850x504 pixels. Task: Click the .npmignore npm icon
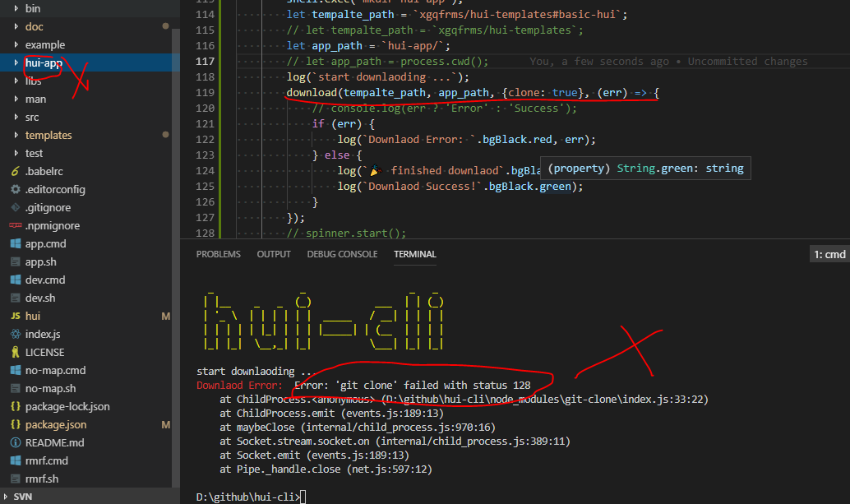tap(15, 225)
